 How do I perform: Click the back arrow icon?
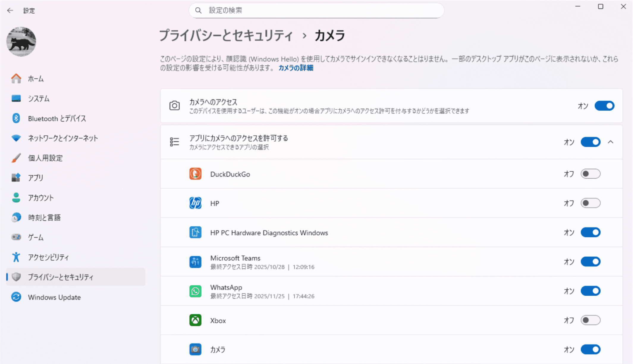click(10, 11)
